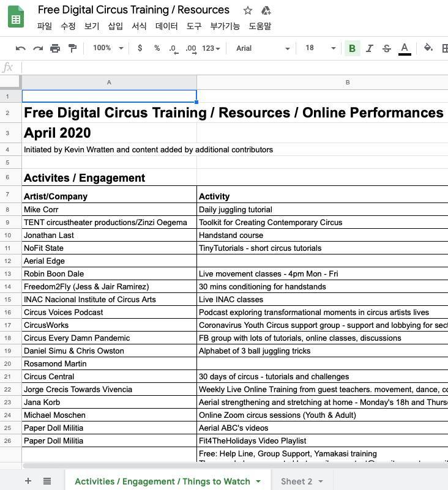Select column A header

tap(109, 83)
